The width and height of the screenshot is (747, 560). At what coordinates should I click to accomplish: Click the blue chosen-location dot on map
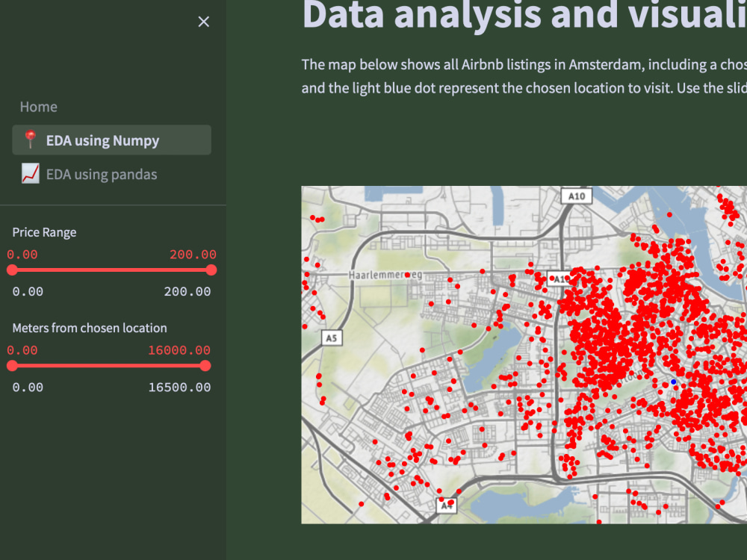[673, 382]
